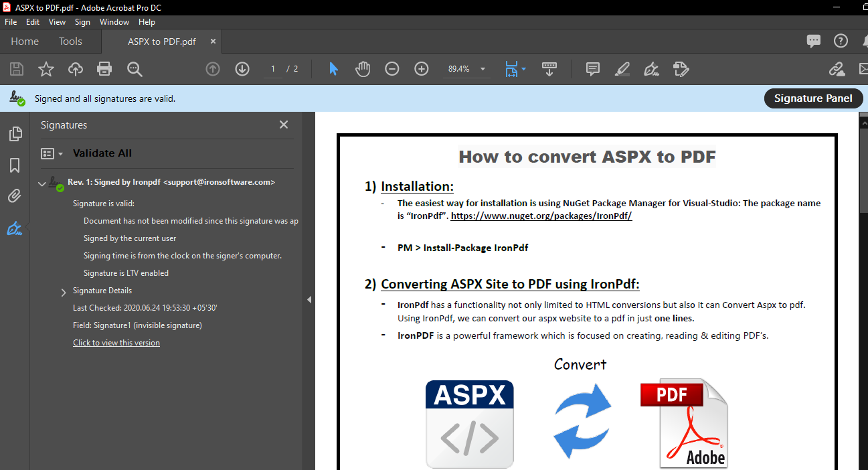Screen dimensions: 868x470
Task: Expand the Signature Details node
Action: tap(64, 292)
